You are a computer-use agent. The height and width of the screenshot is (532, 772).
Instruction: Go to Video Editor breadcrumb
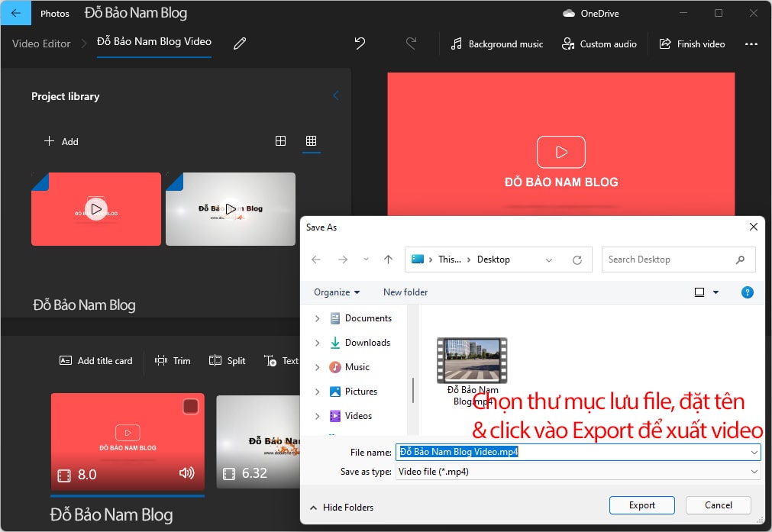(x=41, y=44)
